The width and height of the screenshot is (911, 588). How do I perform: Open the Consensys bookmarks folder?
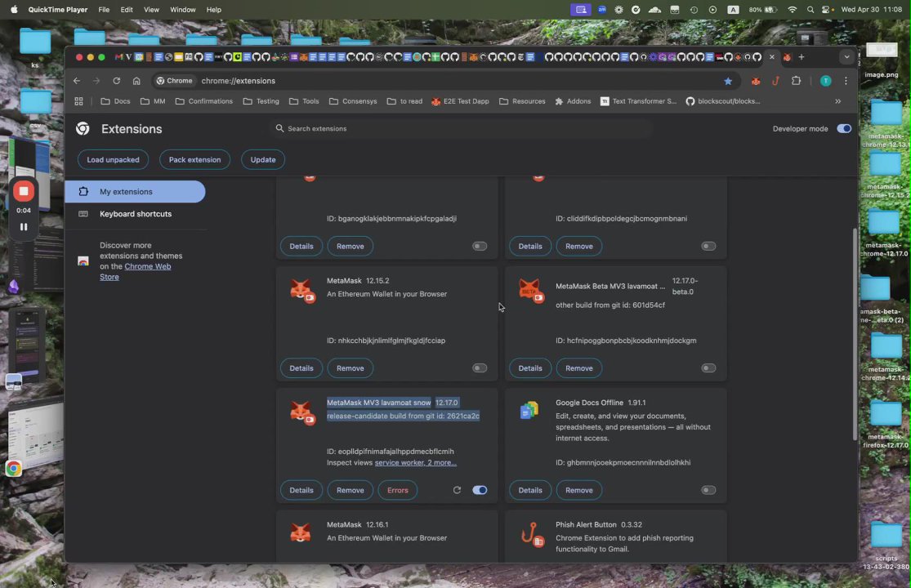click(353, 101)
